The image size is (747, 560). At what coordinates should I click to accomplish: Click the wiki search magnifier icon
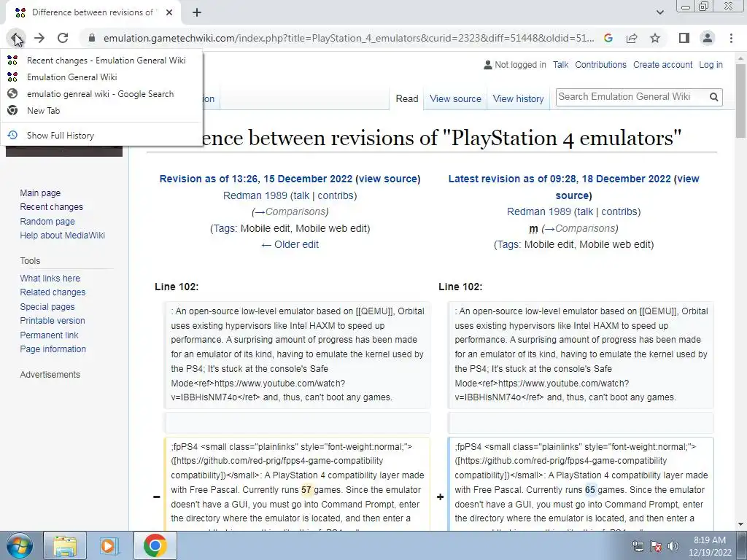pos(713,97)
